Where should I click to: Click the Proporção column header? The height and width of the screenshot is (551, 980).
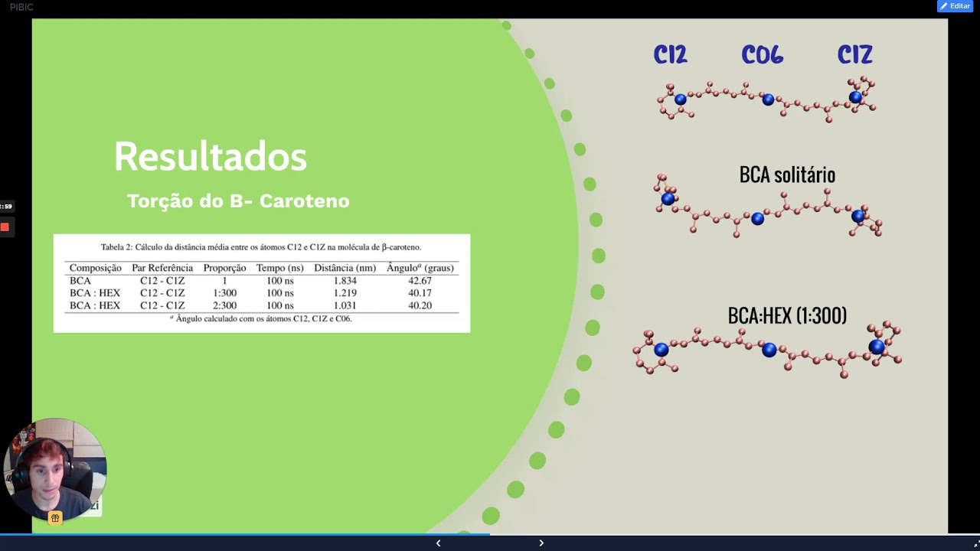(224, 268)
